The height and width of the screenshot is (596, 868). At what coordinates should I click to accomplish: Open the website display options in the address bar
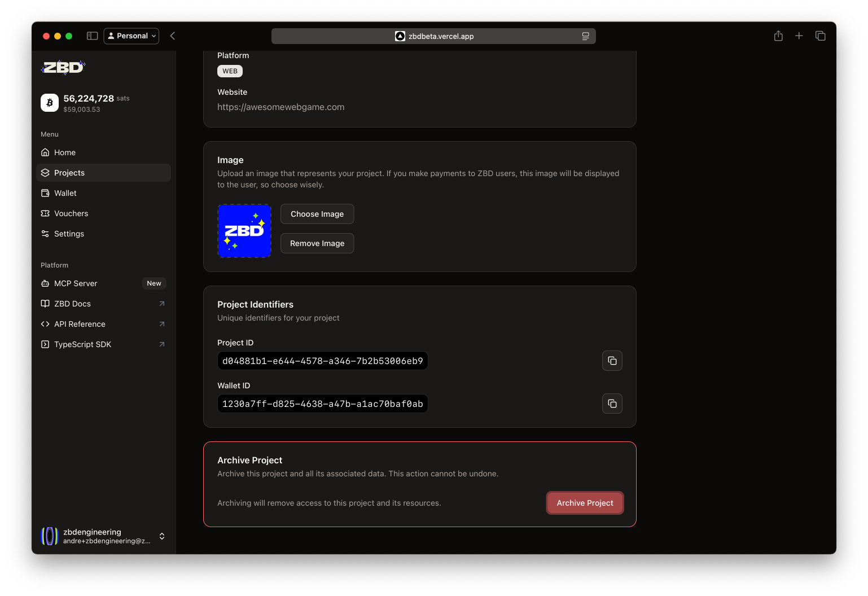(585, 36)
